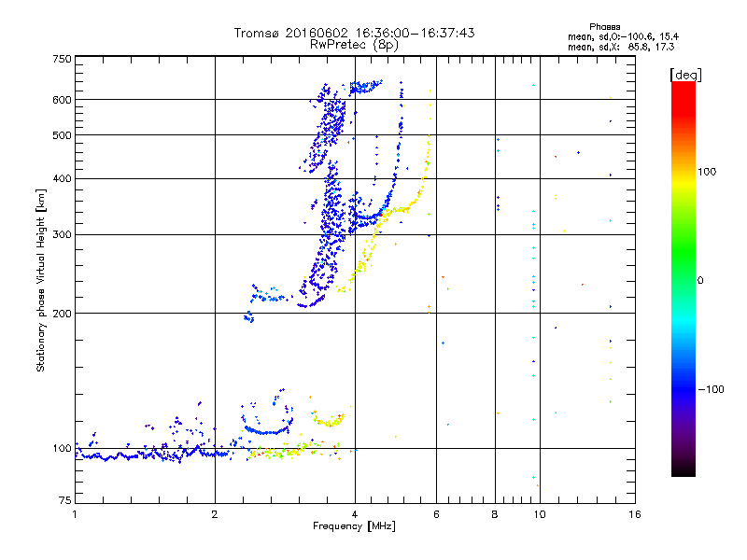Click the 'mean, sd,O:-100.6, 15.4' statistic
Screen dimensions: 747x560
click(623, 37)
